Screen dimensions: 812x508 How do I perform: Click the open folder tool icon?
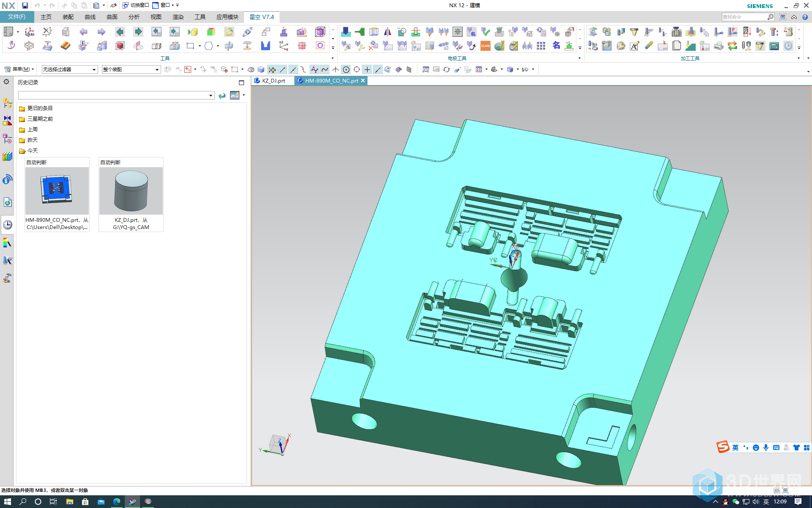[229, 32]
